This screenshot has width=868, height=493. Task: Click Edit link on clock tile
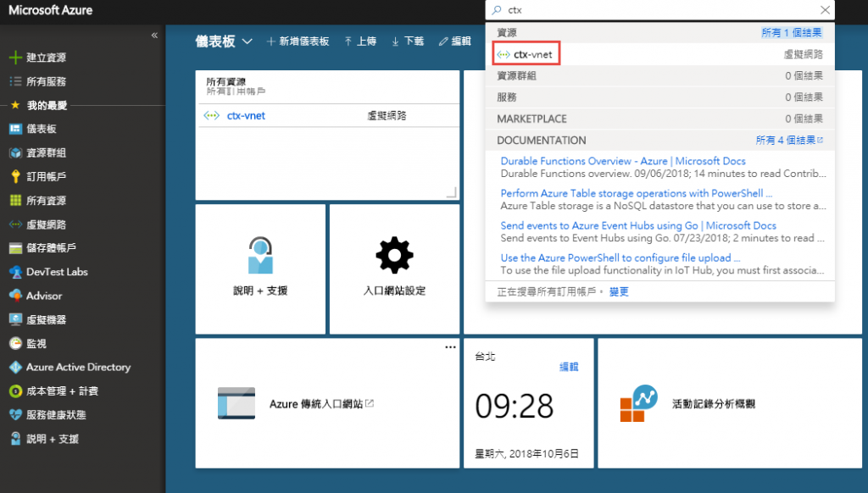pos(569,367)
